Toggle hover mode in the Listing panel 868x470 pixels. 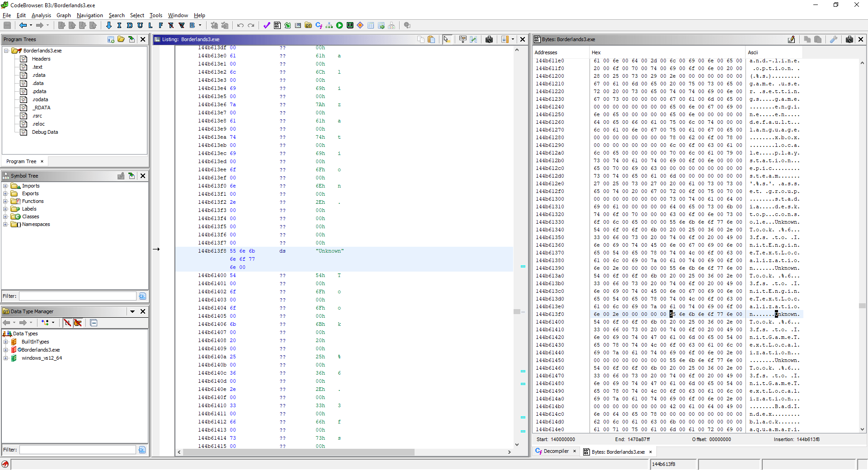point(447,40)
